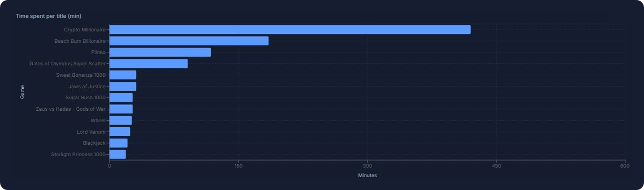Click the 'Beach Bum Billionaire' axis label
The width and height of the screenshot is (644, 190).
pos(80,41)
